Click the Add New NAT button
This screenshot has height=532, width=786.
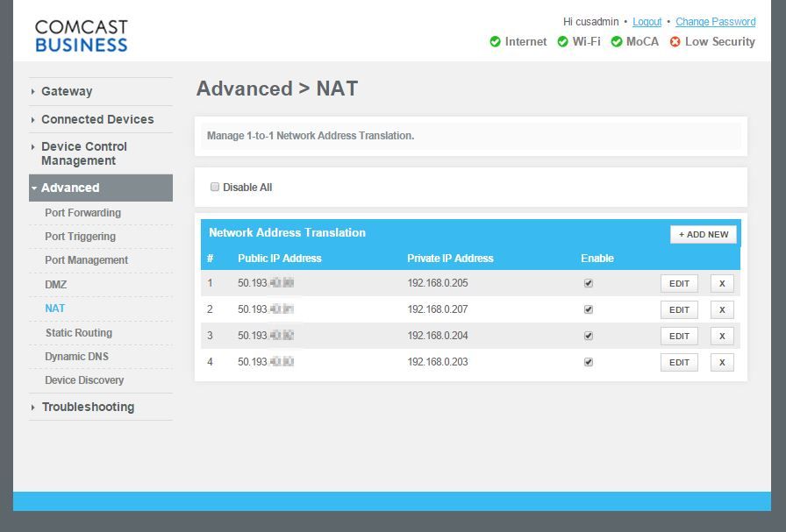click(x=704, y=235)
